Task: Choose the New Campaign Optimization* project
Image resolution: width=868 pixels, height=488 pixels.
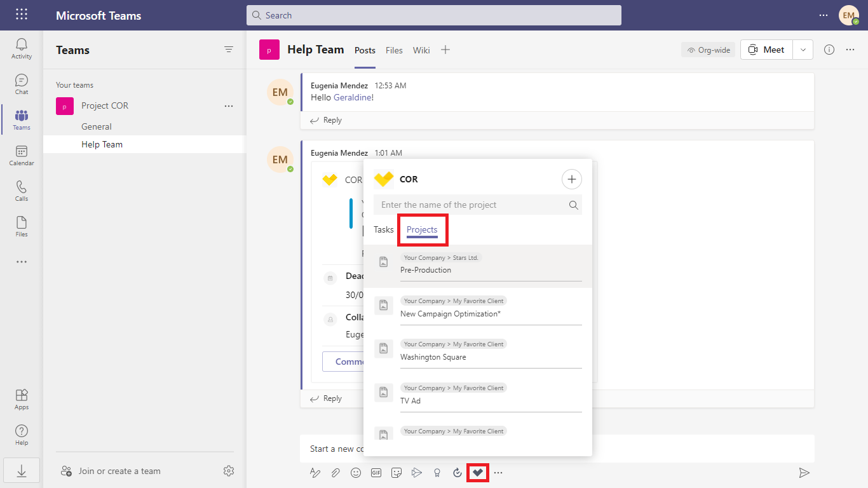Action: (x=478, y=309)
